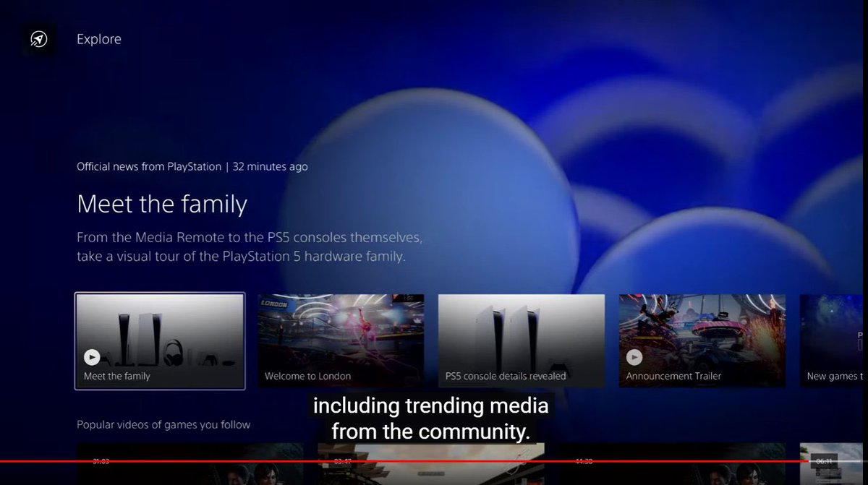Open the popular video marked 14:38
This screenshot has height=485, width=868.
672,464
